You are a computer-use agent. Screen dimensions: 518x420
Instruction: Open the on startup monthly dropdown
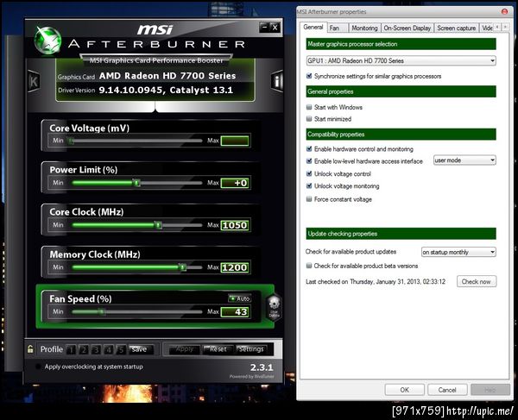click(458, 252)
